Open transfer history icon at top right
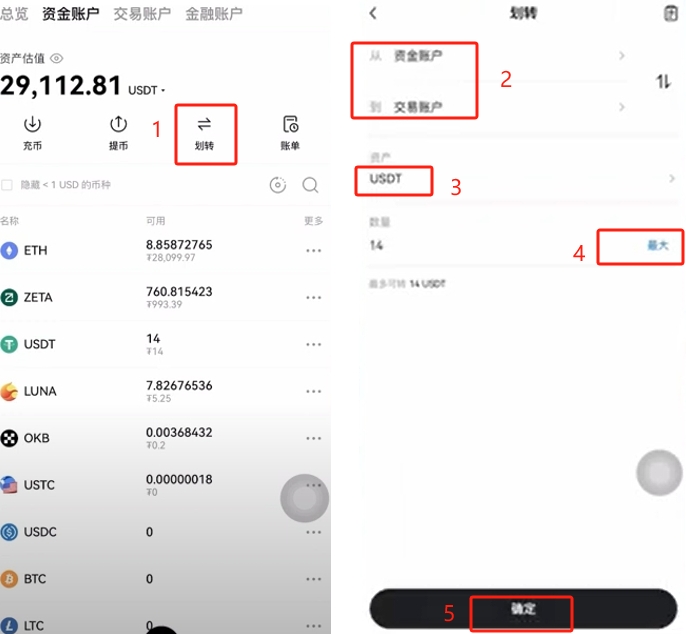The height and width of the screenshot is (634, 686). coord(671,13)
